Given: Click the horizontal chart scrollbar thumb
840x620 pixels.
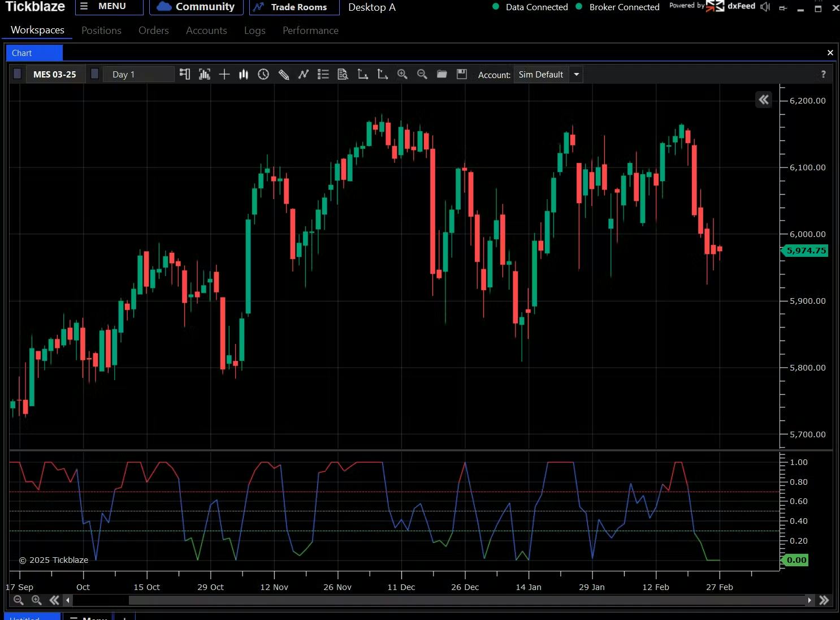Looking at the screenshot, I should pos(467,600).
